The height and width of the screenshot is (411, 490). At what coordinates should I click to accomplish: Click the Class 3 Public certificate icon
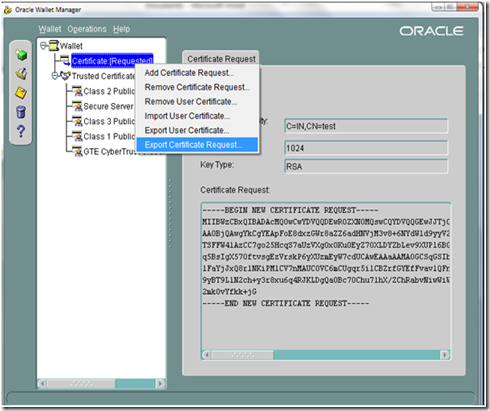pos(77,121)
